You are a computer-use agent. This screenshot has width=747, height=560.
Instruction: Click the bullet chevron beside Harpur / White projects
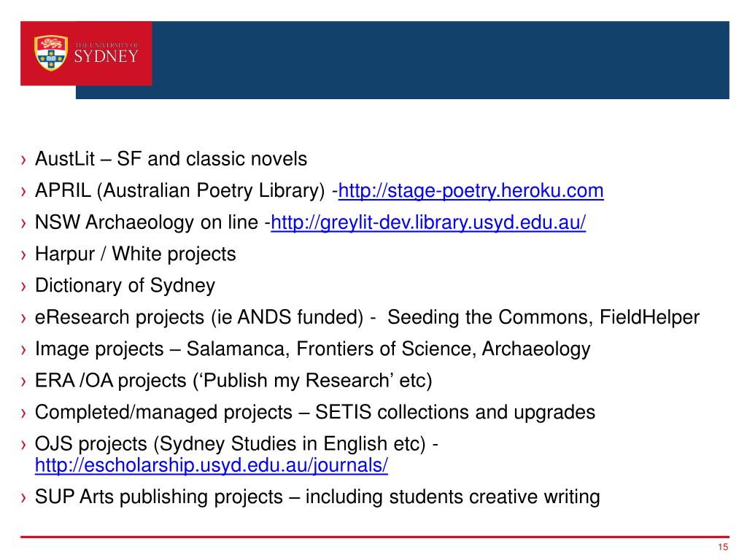click(x=24, y=255)
